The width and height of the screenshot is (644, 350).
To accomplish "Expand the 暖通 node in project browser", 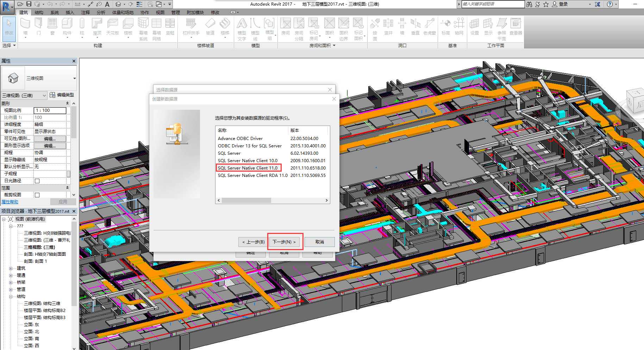I will (x=11, y=275).
